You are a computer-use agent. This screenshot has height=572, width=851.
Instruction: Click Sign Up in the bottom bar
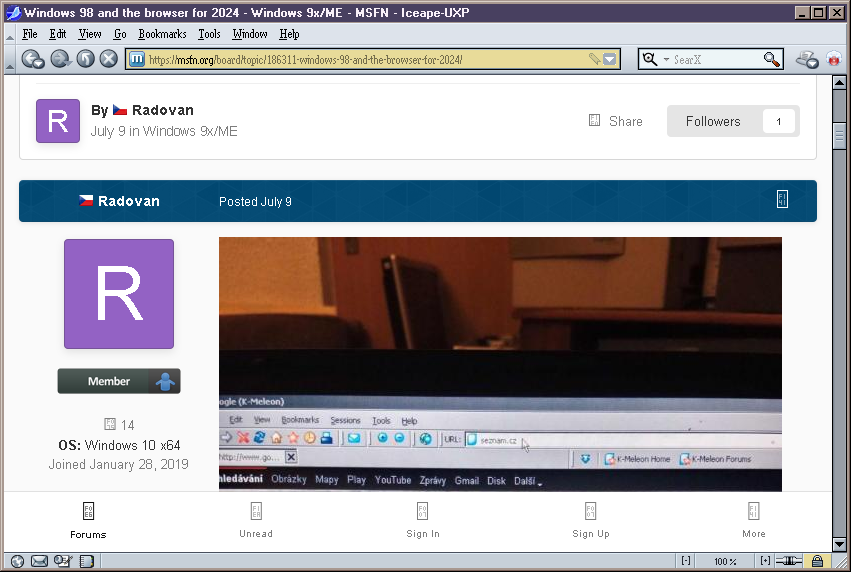(590, 520)
